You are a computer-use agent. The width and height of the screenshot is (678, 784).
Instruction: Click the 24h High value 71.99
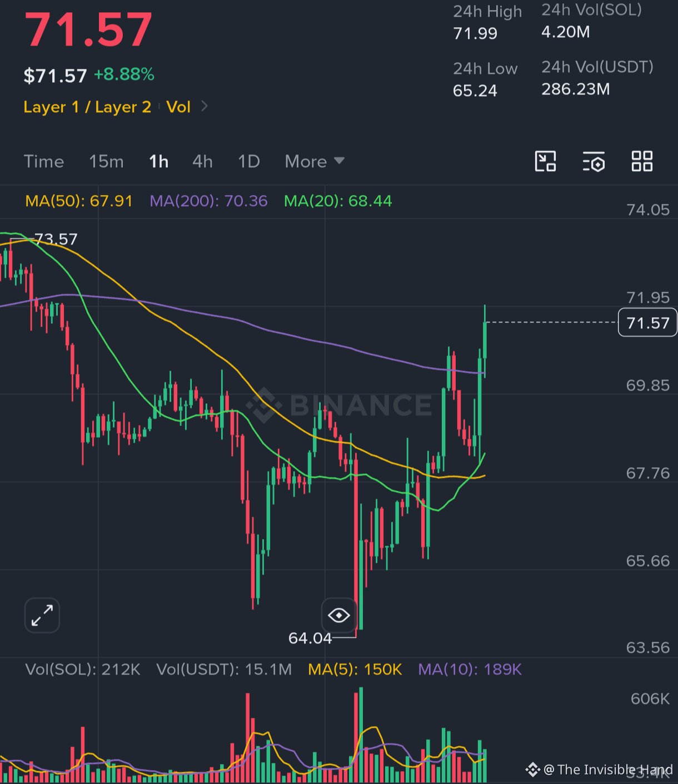[475, 33]
